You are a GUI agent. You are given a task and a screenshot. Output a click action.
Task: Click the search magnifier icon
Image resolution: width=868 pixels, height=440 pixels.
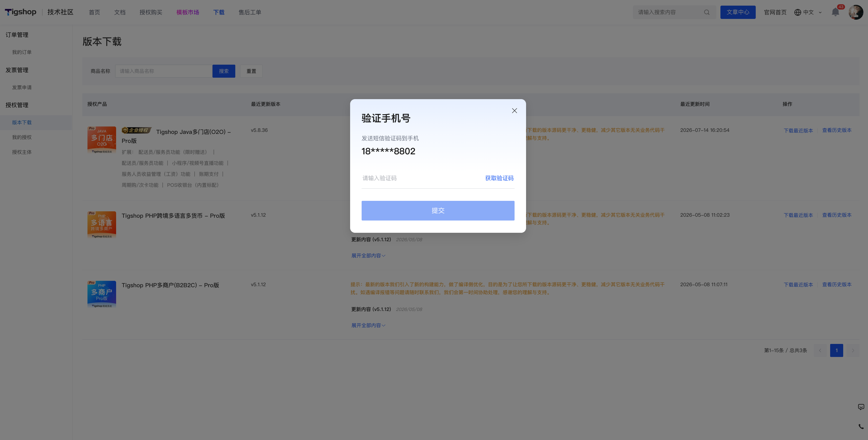tap(707, 13)
